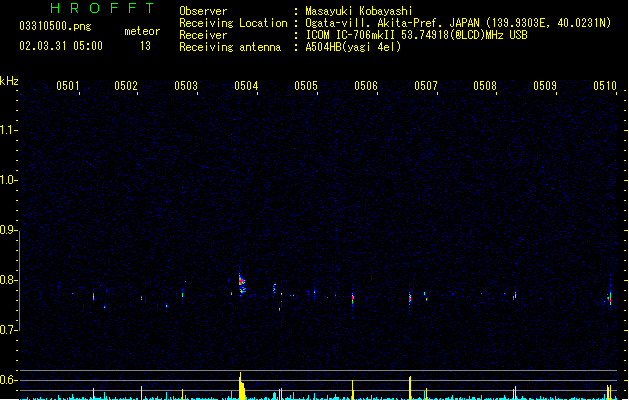Click the meteor count value 13

coord(145,46)
